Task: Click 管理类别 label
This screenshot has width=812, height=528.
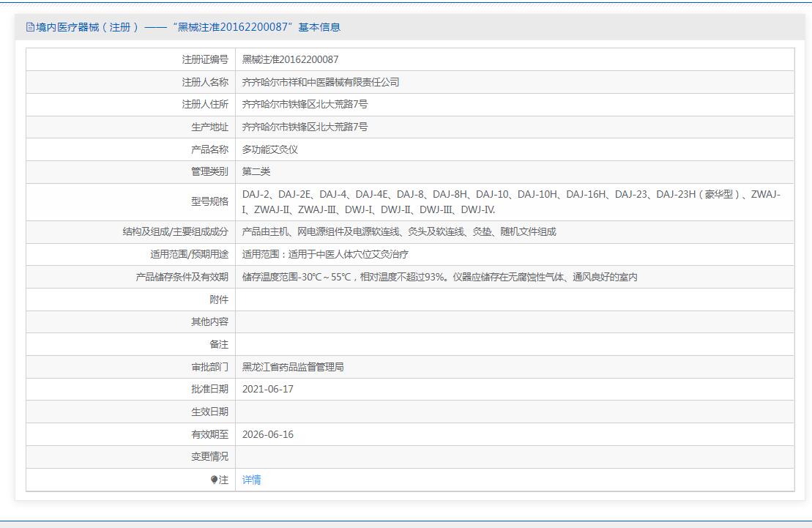Action: [209, 171]
